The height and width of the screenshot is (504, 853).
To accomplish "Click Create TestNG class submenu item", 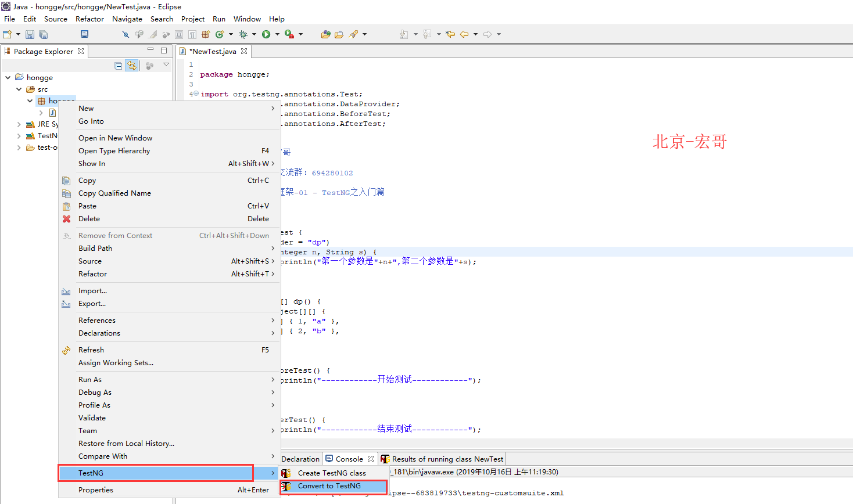I will pos(334,473).
